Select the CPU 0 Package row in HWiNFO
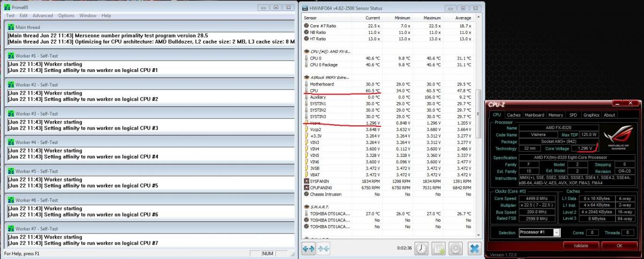The width and height of the screenshot is (644, 259). pos(388,64)
